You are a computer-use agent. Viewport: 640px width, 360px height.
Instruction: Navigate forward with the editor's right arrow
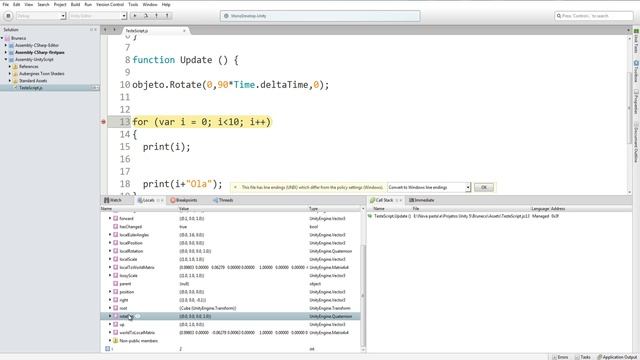[x=114, y=30]
